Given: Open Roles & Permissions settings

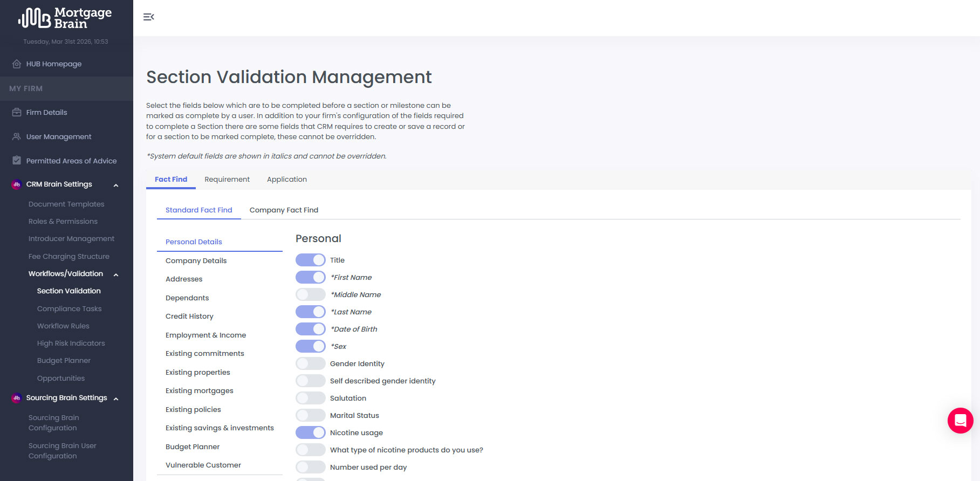Looking at the screenshot, I should [63, 222].
